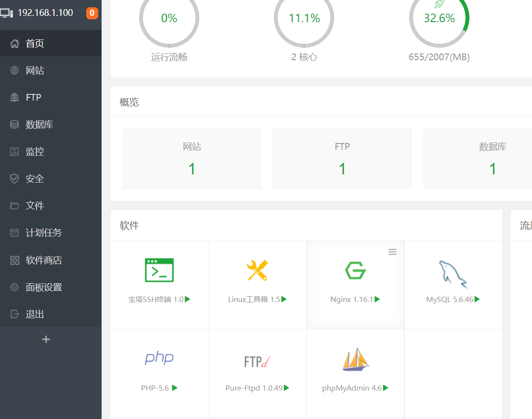Open the Pure-Ftpd 1.0.49 settings link
This screenshot has width=532, height=419.
click(x=254, y=388)
